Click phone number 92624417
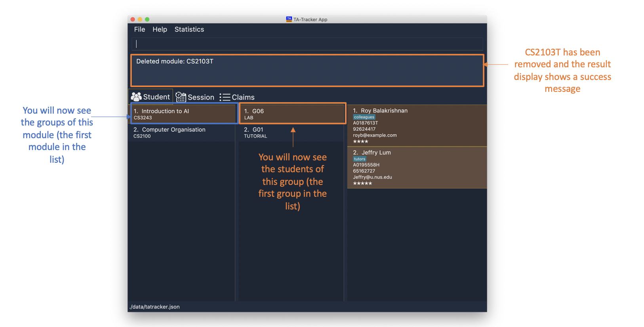This screenshot has width=644, height=327. click(x=364, y=129)
